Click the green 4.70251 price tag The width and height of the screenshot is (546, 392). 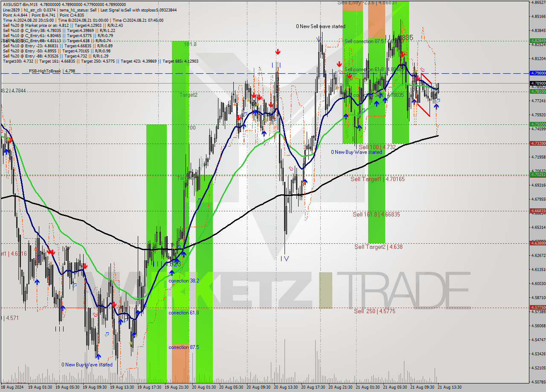click(x=537, y=175)
